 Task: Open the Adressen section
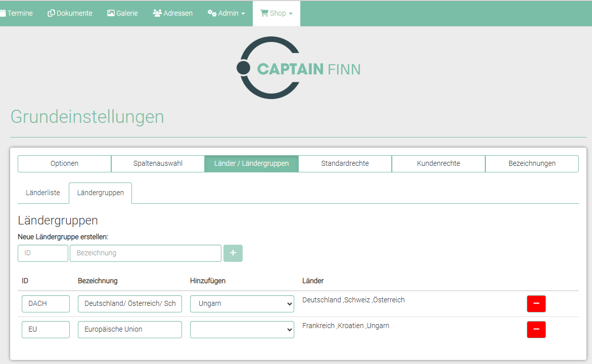tap(172, 13)
